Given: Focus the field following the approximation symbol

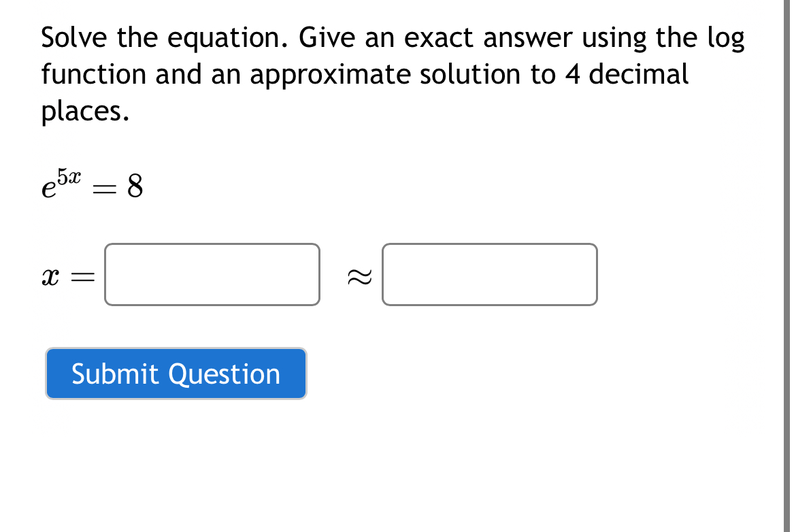Looking at the screenshot, I should (488, 275).
